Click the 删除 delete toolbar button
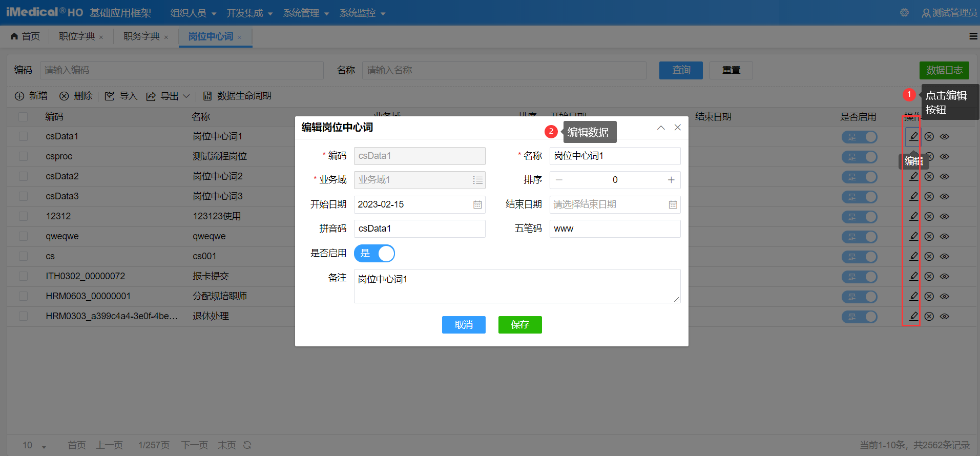The width and height of the screenshot is (980, 456). (x=76, y=96)
